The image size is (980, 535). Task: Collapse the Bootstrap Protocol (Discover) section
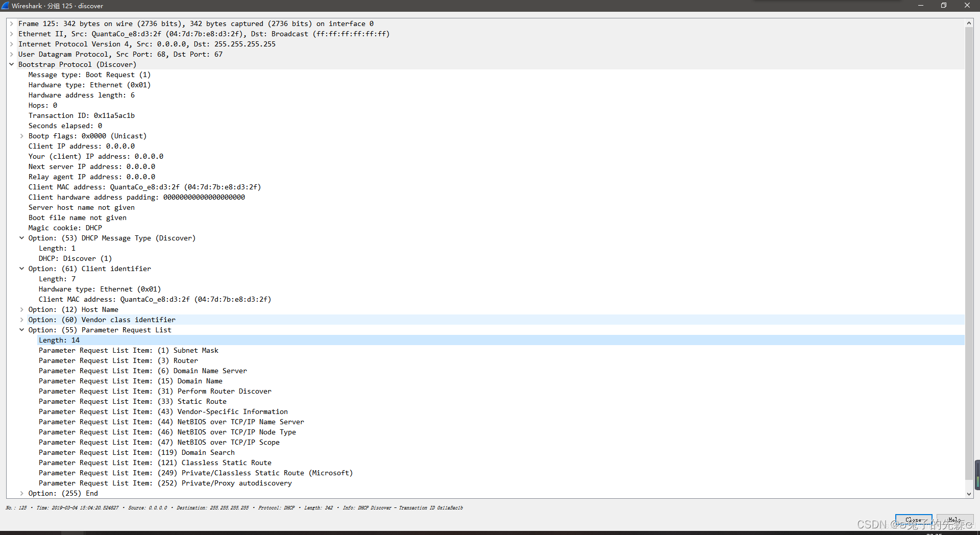click(x=11, y=64)
